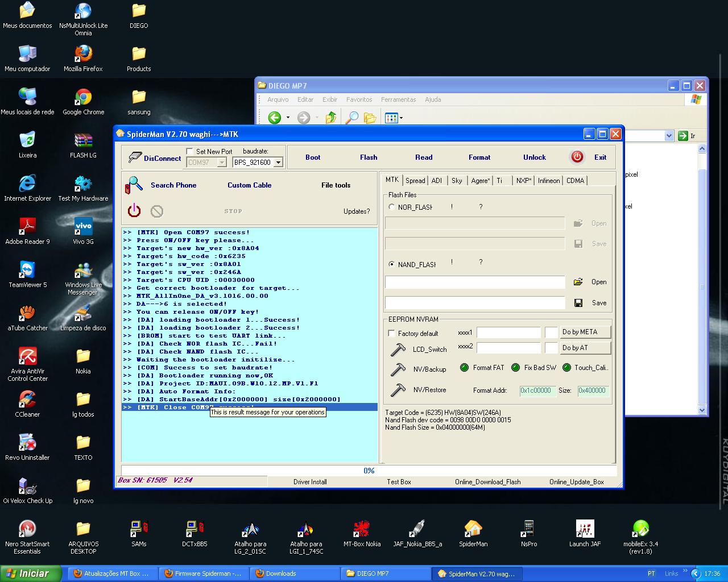Switch to the Infineon tab
The width and height of the screenshot is (728, 582).
[549, 181]
